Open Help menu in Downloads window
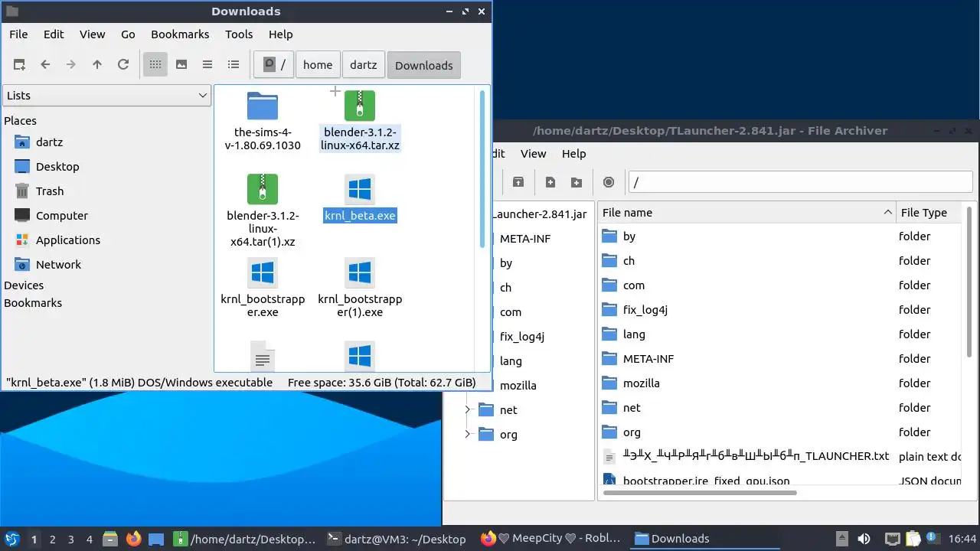This screenshot has width=980, height=551. click(x=281, y=34)
